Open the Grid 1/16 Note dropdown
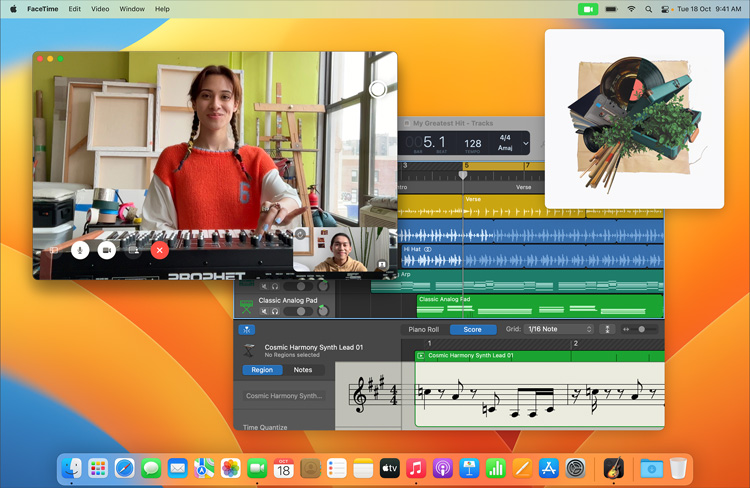 tap(559, 329)
